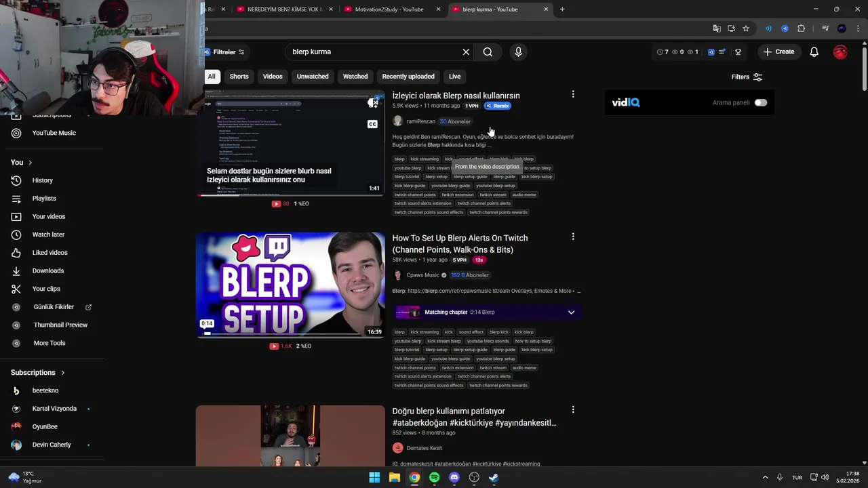Screen dimensions: 868x488
Task: Click the vidIQ logo icon in header
Action: click(x=711, y=52)
